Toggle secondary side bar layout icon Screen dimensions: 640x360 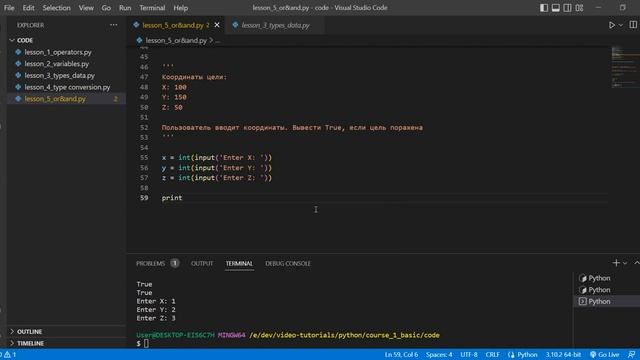tap(567, 8)
